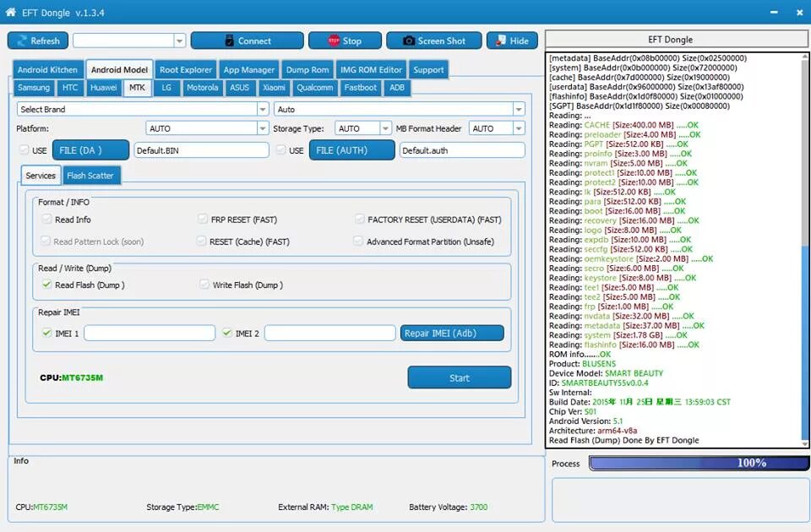Enable FACTORY RESET (USERDATA) (FAST) checkbox
The height and width of the screenshot is (532, 811).
click(x=360, y=220)
